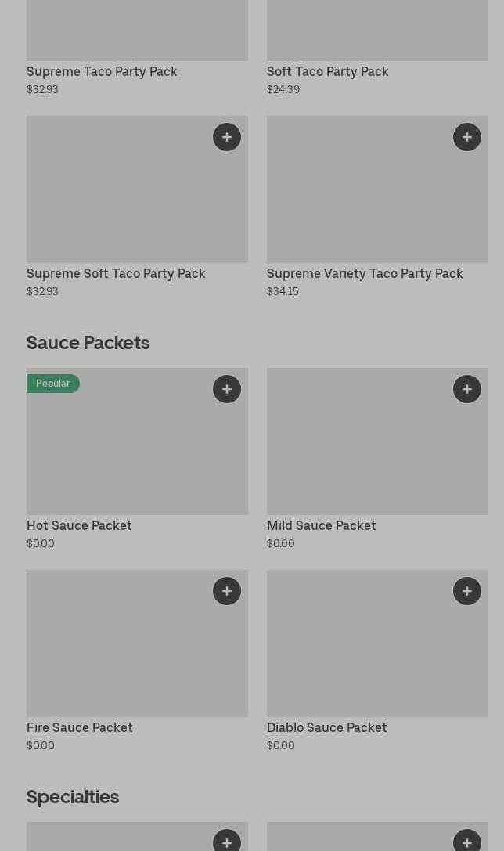Click the Popular badge on Hot Sauce
504x851 pixels.
(x=53, y=384)
